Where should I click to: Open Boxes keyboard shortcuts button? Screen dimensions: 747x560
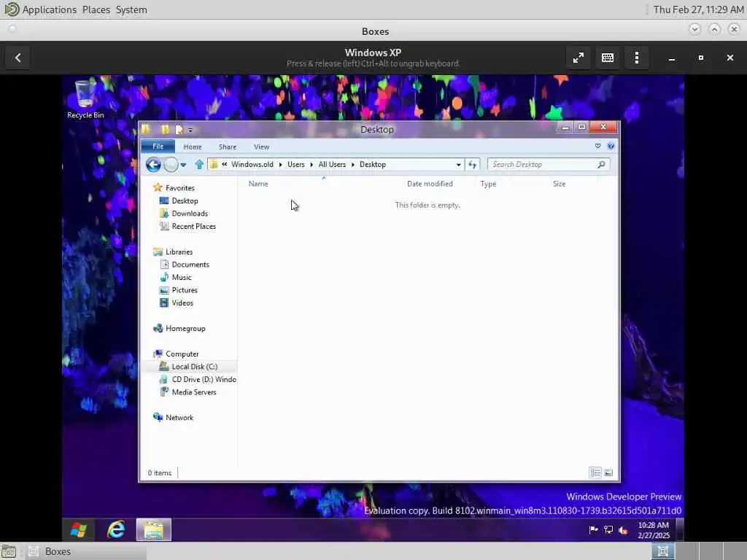click(608, 58)
